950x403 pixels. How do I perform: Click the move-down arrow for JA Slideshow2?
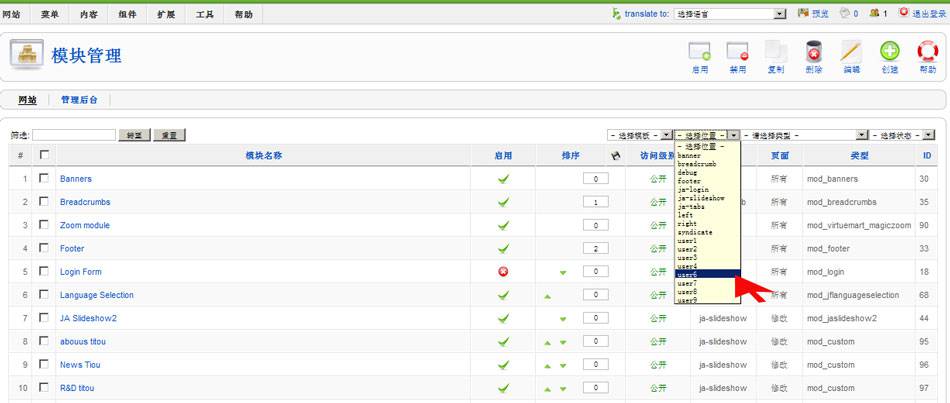point(563,319)
